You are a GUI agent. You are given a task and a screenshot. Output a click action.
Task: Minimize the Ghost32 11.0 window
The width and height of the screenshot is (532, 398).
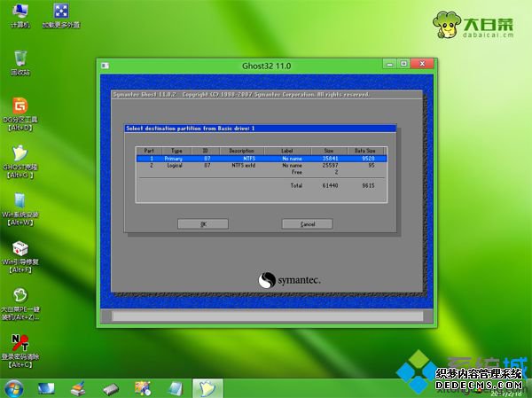pos(390,64)
